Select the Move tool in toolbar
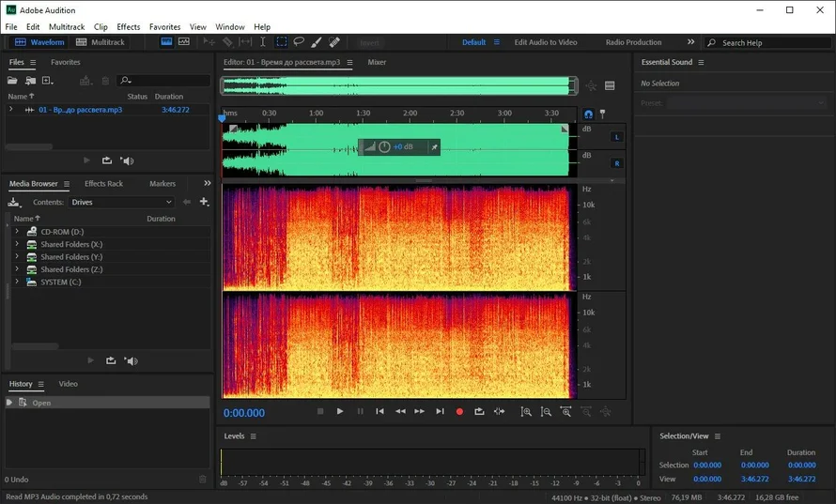Image resolution: width=836 pixels, height=504 pixels. point(209,42)
